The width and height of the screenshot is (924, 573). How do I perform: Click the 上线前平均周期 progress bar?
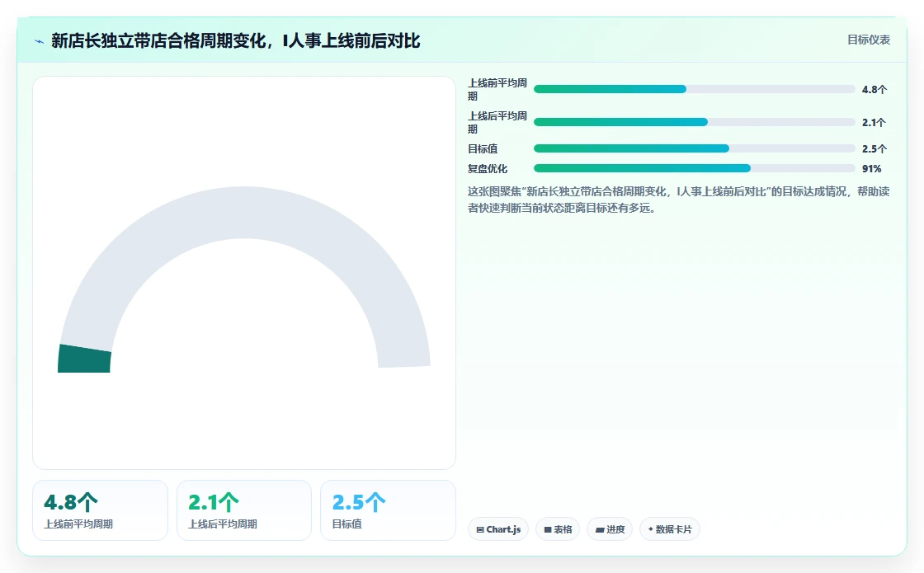[694, 89]
